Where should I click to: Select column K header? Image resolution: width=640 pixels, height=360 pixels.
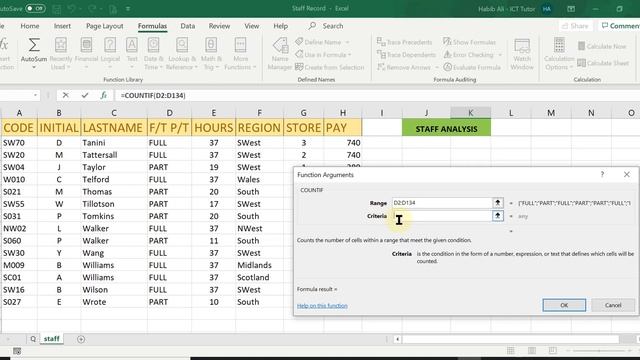point(471,113)
